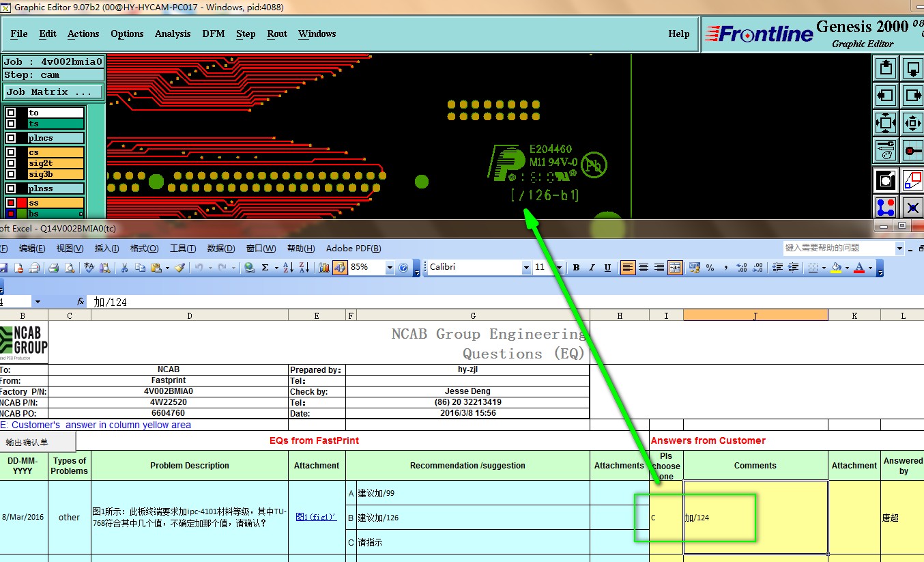Click Excel Copy icon
This screenshot has height=562, width=924.
coord(139,268)
